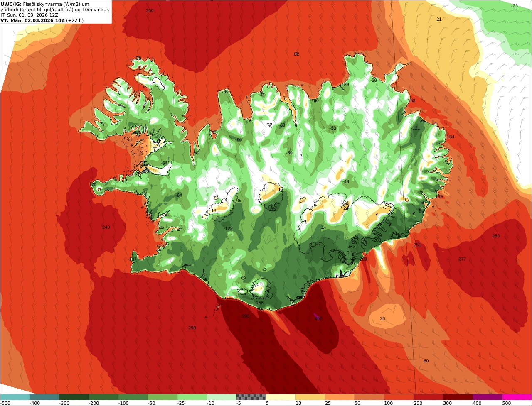
Task: Select the value 68 in north Iceland
Action: 282,125
